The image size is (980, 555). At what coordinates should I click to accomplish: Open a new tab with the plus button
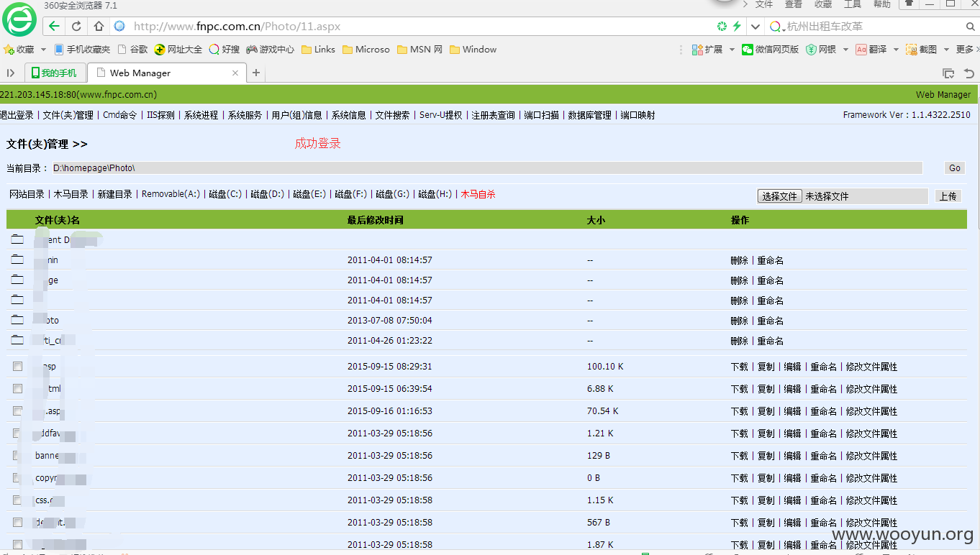255,73
